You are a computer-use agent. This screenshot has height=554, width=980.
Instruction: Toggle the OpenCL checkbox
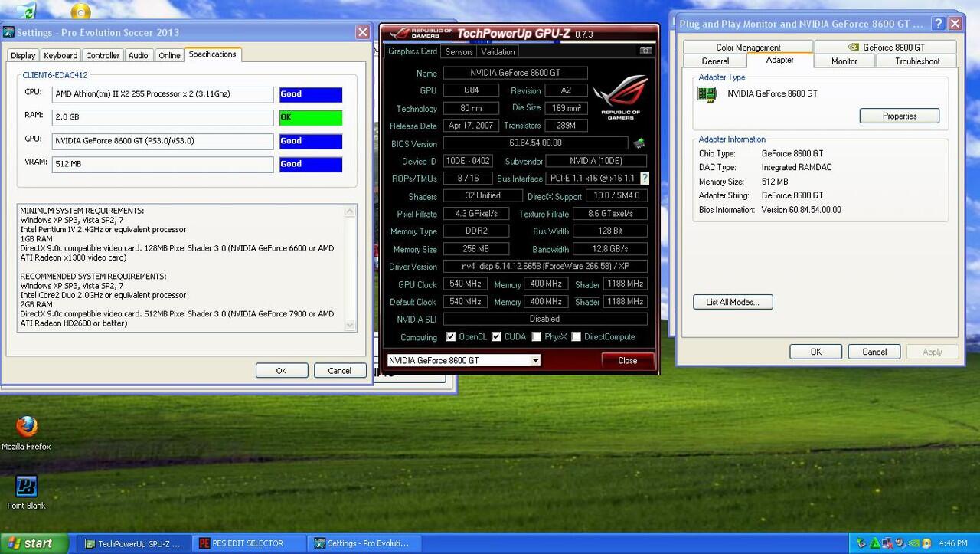451,336
